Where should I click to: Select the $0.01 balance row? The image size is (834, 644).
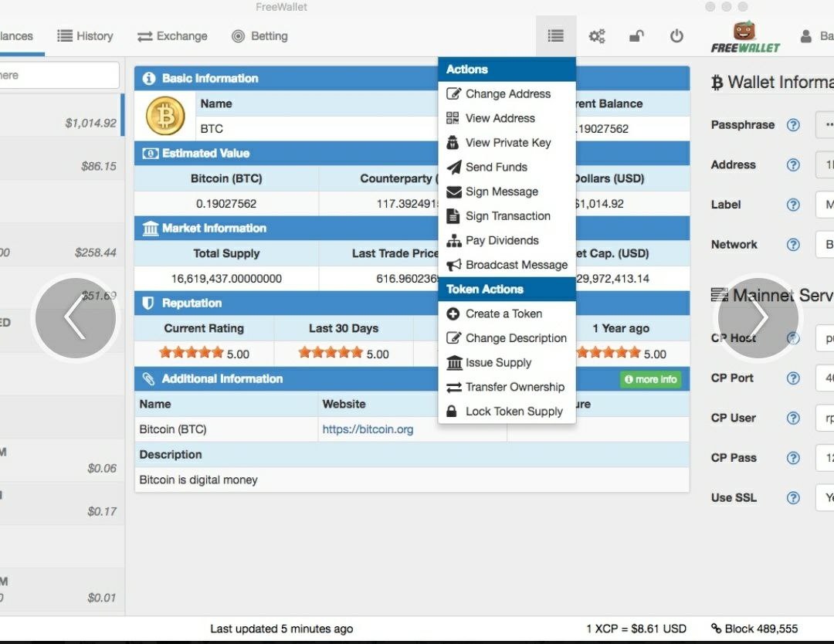coord(62,589)
